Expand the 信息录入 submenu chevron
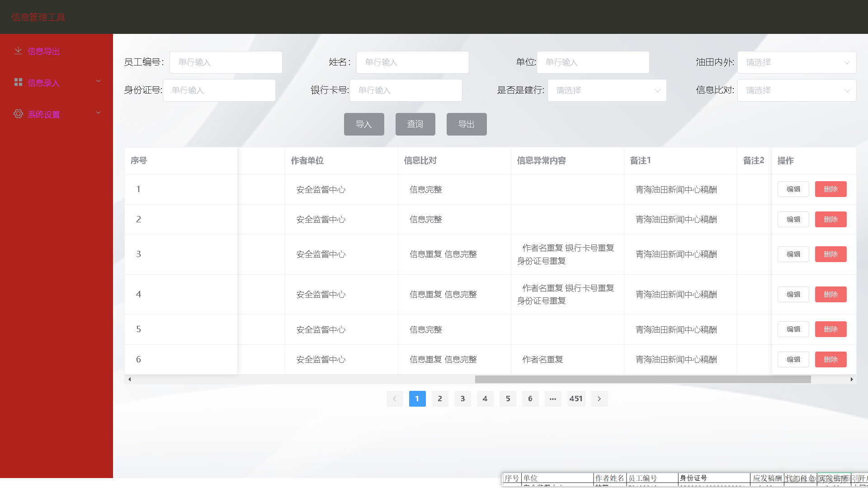The image size is (868, 488). point(98,81)
